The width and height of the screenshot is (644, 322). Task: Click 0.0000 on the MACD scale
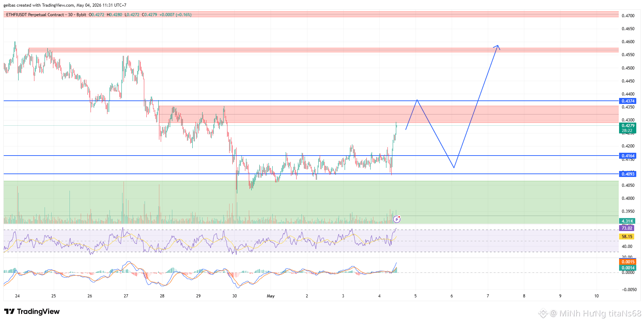click(628, 272)
